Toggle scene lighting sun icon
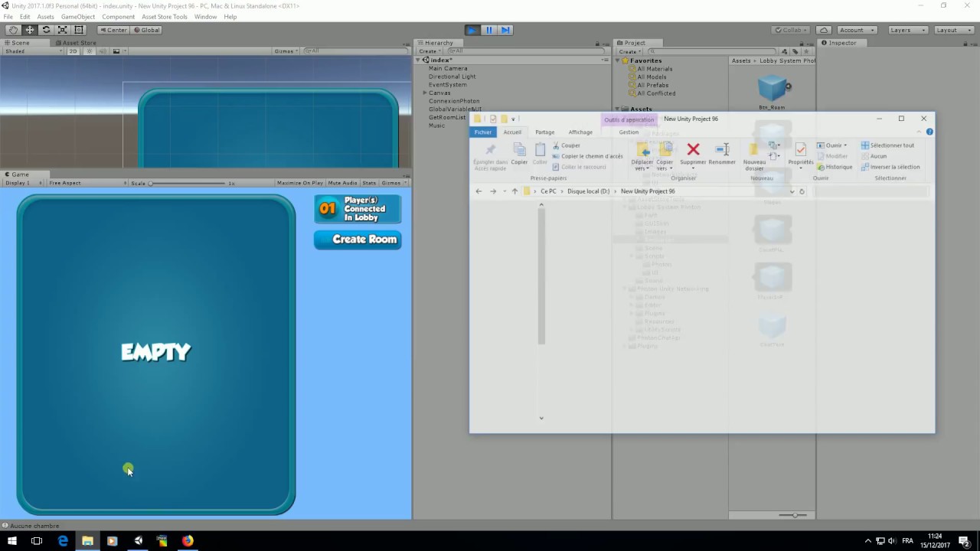The width and height of the screenshot is (980, 551). click(90, 51)
